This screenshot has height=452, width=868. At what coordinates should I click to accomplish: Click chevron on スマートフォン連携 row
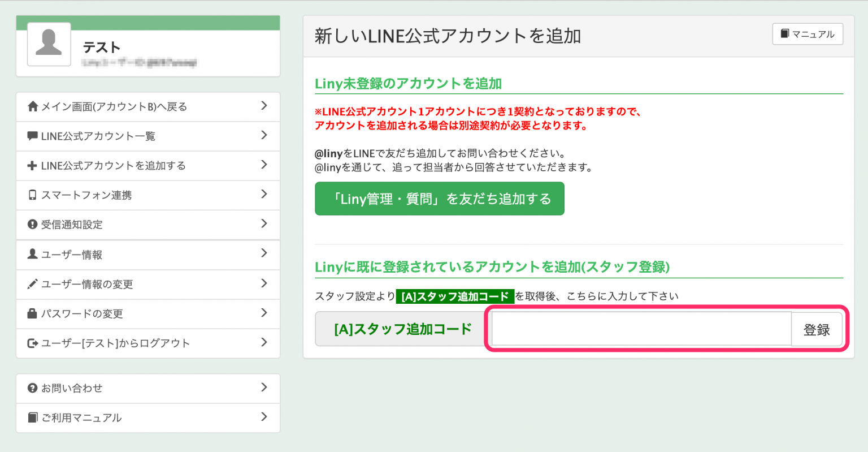(264, 194)
